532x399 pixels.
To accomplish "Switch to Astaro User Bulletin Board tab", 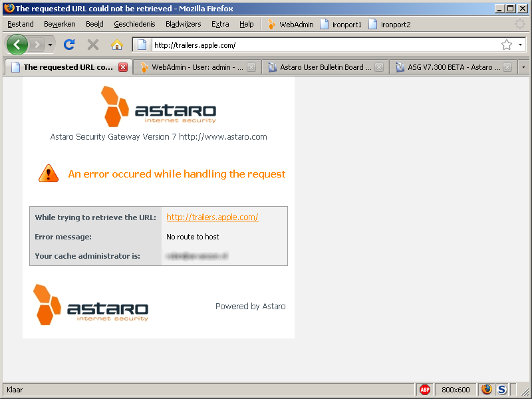I will pos(326,67).
